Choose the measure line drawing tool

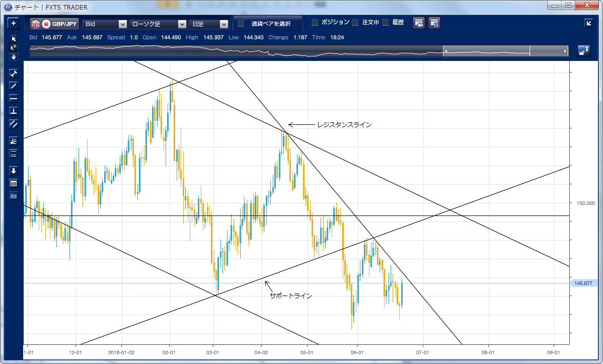point(14,74)
